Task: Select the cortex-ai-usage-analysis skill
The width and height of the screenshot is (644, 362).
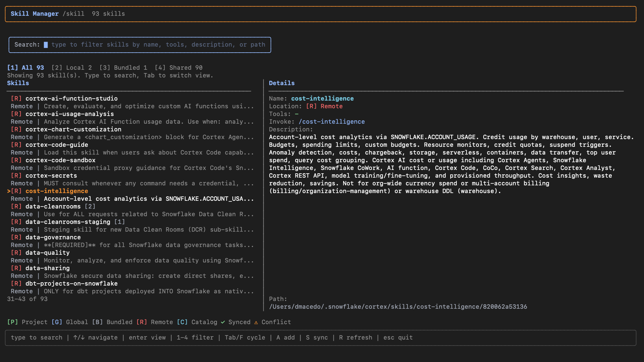Action: [x=70, y=114]
